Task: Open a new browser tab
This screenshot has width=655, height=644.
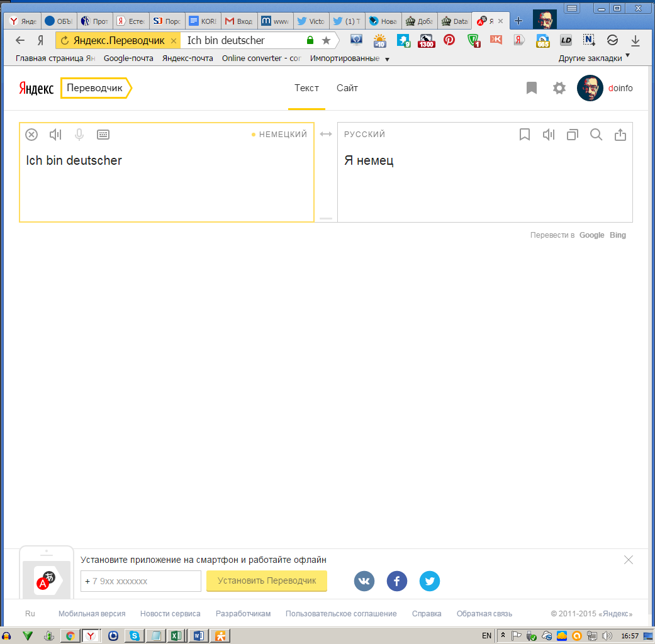Action: 518,21
